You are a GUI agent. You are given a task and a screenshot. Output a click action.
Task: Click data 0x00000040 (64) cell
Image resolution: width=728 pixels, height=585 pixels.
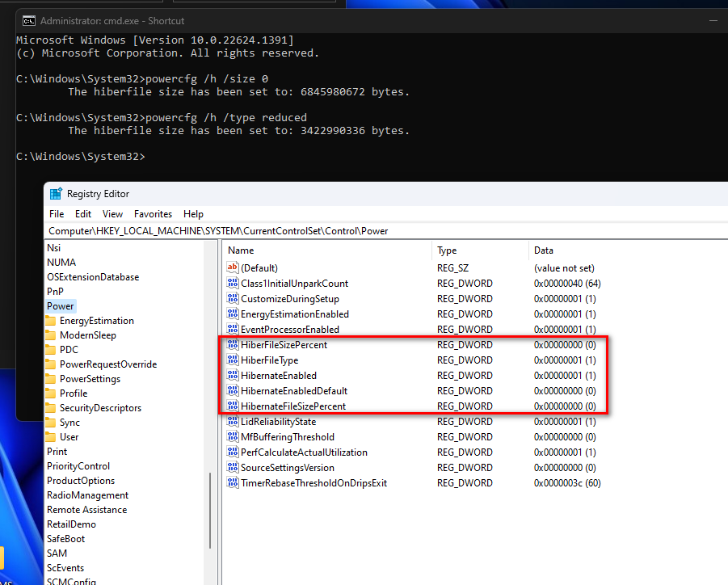pos(567,284)
